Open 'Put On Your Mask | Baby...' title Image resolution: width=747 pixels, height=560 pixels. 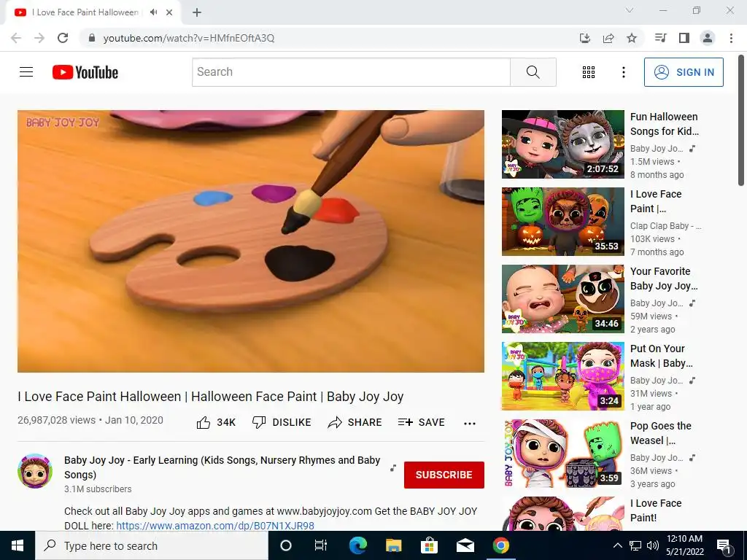[x=662, y=356]
